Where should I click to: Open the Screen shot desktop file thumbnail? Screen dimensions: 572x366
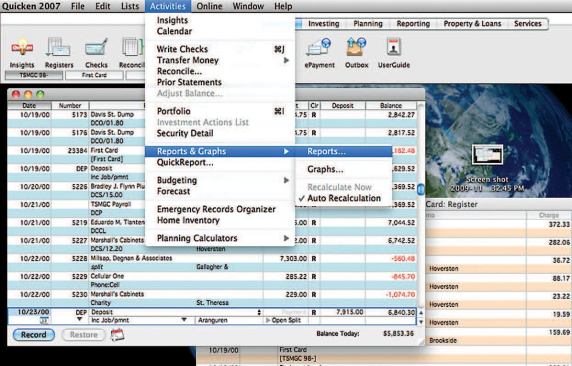click(487, 155)
